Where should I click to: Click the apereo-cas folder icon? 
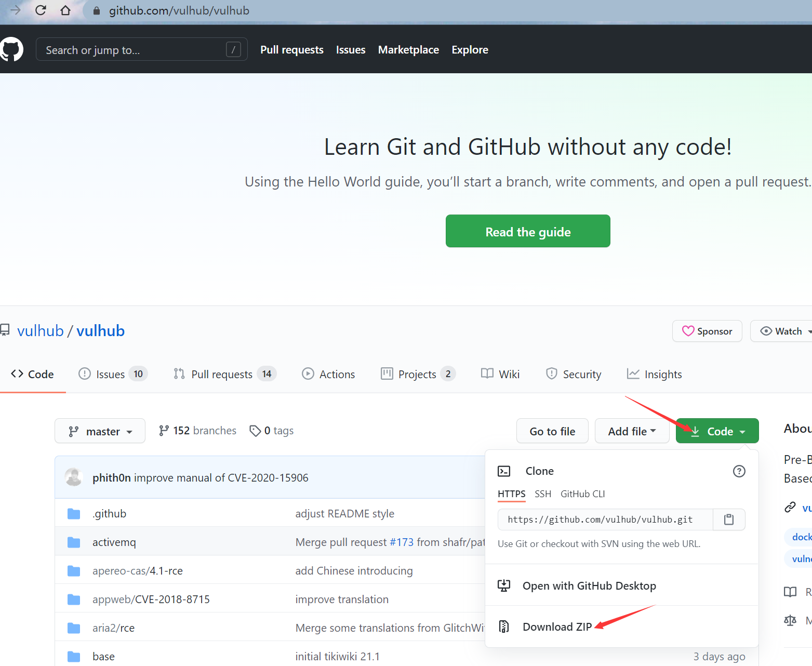[74, 571]
